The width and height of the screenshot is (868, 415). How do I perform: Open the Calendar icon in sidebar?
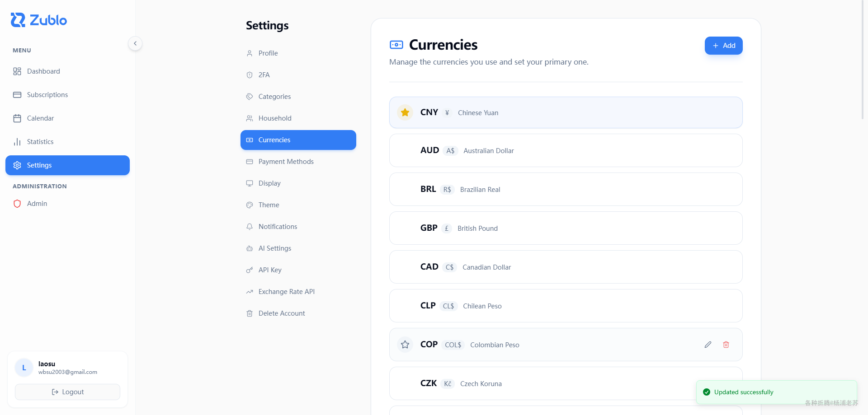pos(17,118)
